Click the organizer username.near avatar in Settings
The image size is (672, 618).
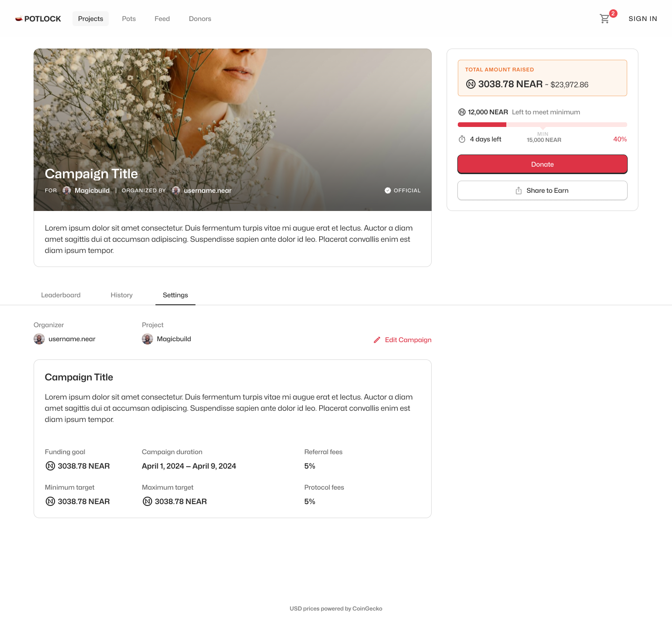[39, 339]
